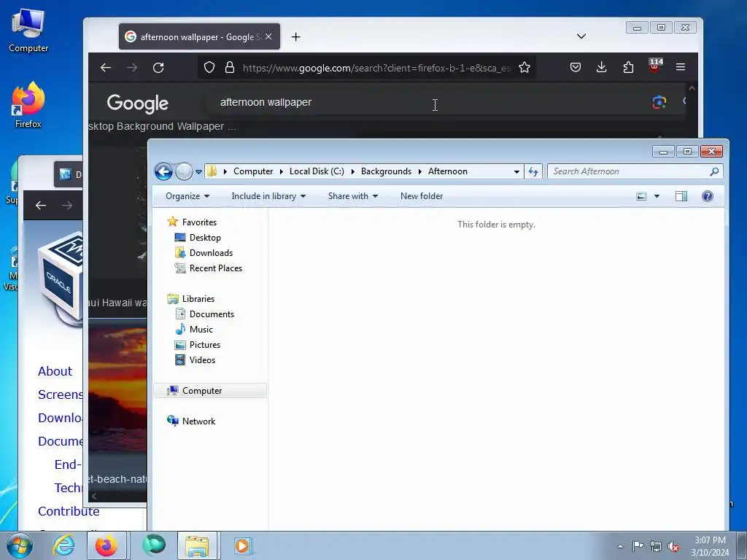Expand address bar previous locations dropdown
The width and height of the screenshot is (747, 560).
[x=517, y=171]
